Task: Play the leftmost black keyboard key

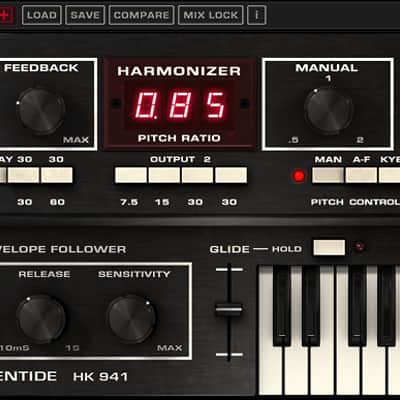Action: point(282,305)
